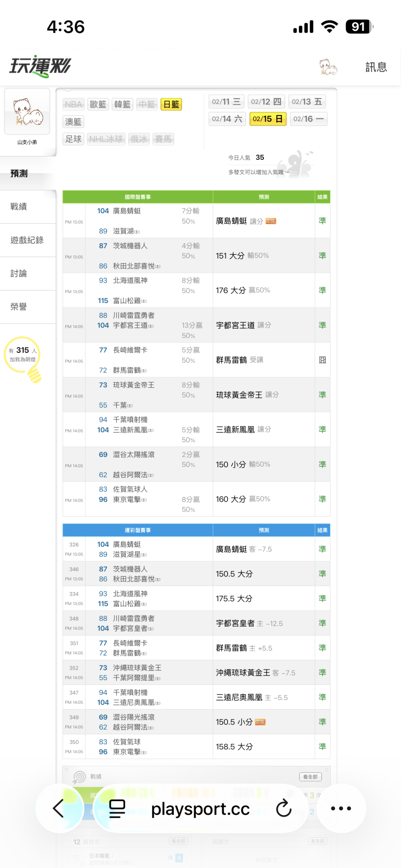Tap 宇都宮王道 讓分 prediction
Image resolution: width=401 pixels, height=868 pixels.
(244, 325)
